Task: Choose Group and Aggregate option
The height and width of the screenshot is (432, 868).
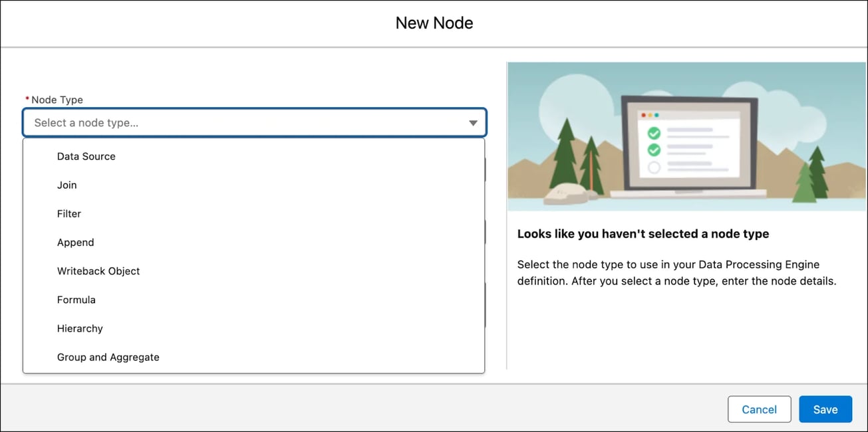Action: (254, 357)
